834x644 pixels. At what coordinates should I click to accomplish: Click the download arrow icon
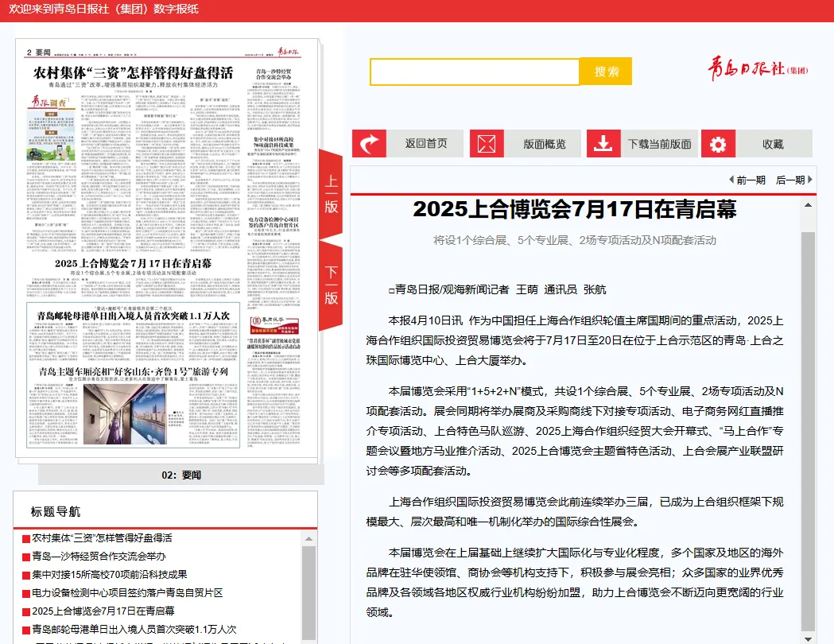point(603,144)
